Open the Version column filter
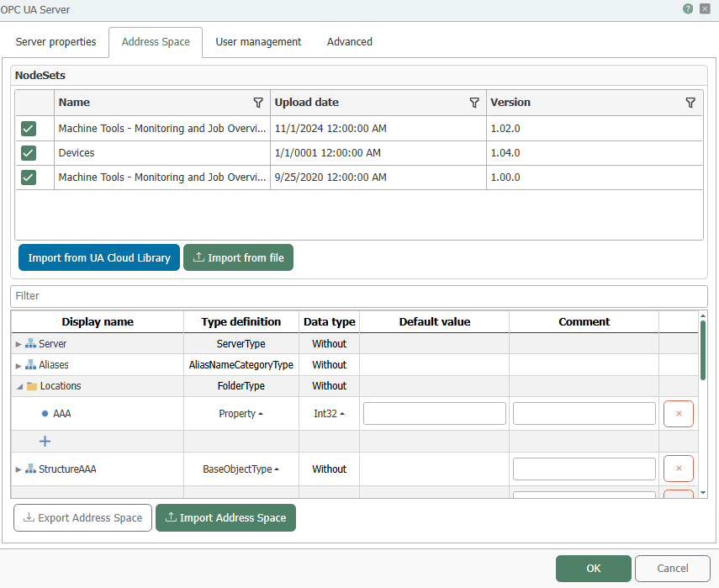This screenshot has height=588, width=719. (690, 103)
